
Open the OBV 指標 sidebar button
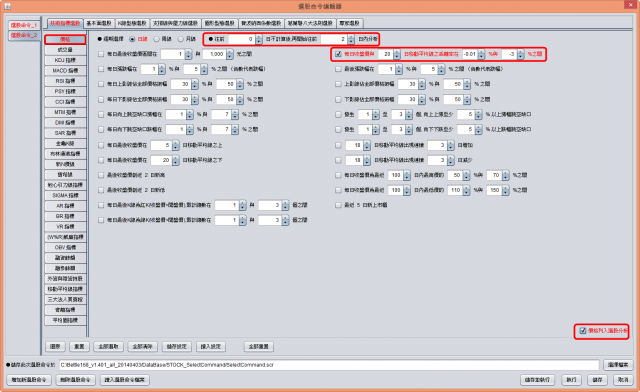click(65, 247)
